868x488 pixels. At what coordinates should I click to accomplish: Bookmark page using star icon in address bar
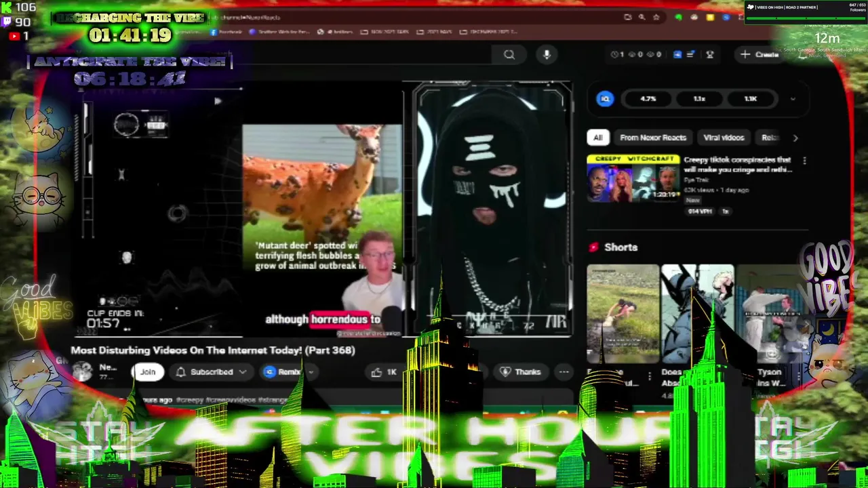(656, 17)
